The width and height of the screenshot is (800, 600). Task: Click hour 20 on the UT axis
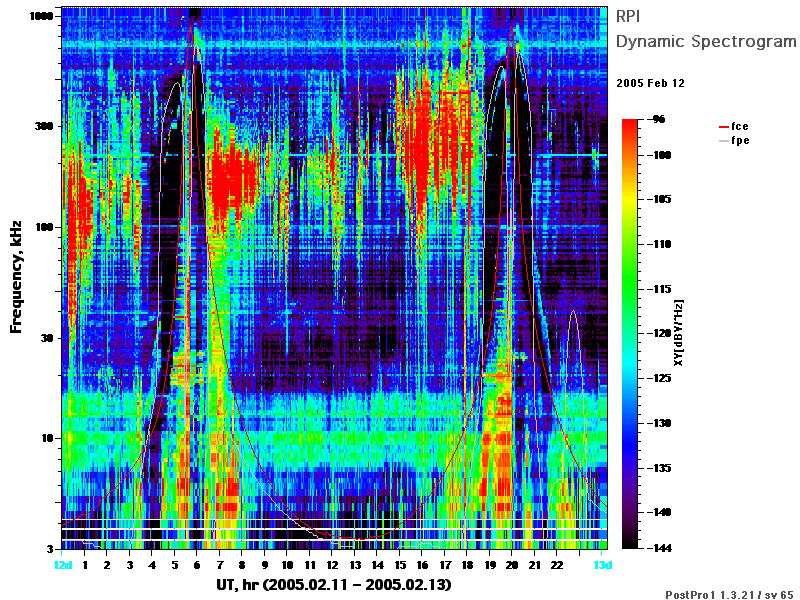512,565
